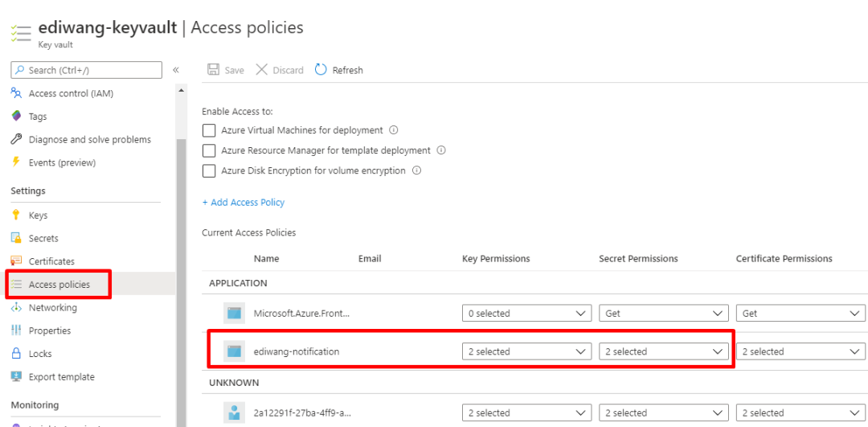Expand Secret Permissions dropdown for Microsoft.Azure.Front
This screenshot has width=868, height=427.
point(664,314)
